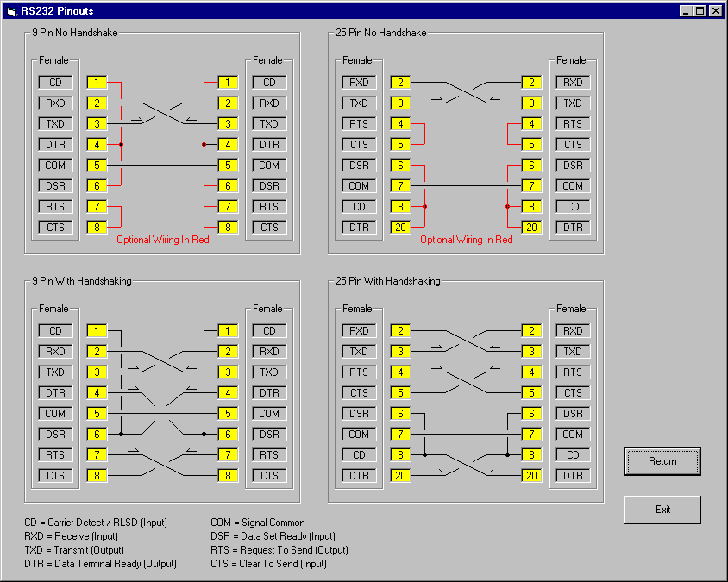728x582 pixels.
Task: Click left pin 8 in 9 Pin With Handshaking
Action: coord(97,476)
